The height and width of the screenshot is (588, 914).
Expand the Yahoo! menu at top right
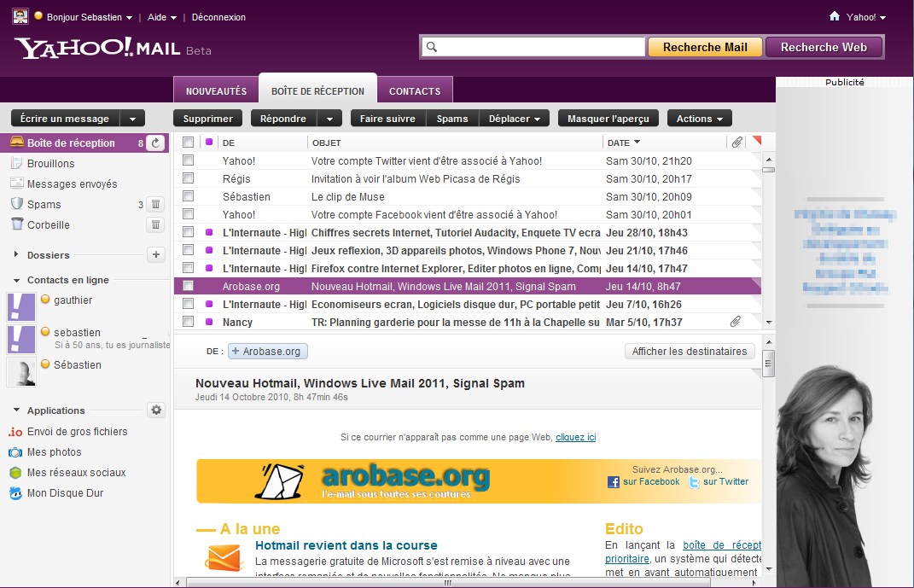pos(882,18)
